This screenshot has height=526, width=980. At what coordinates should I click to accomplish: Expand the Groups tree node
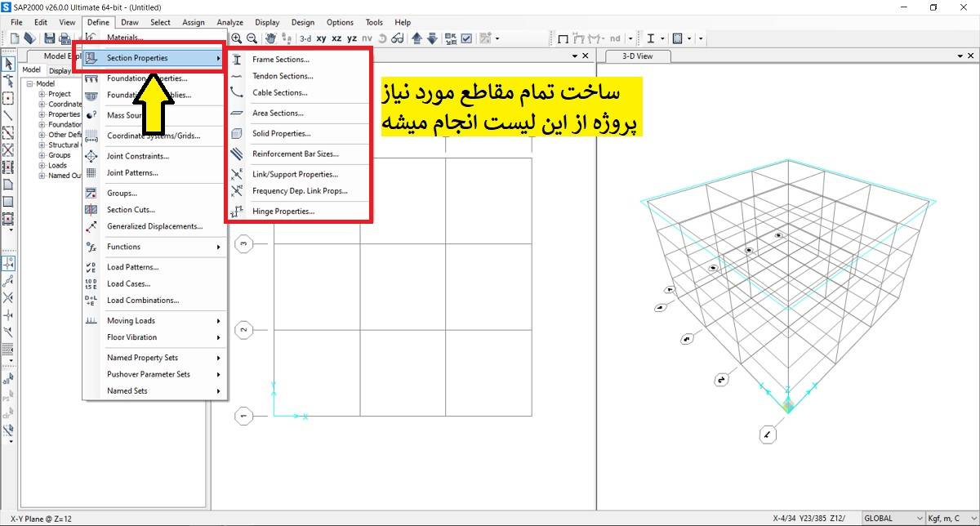(42, 155)
